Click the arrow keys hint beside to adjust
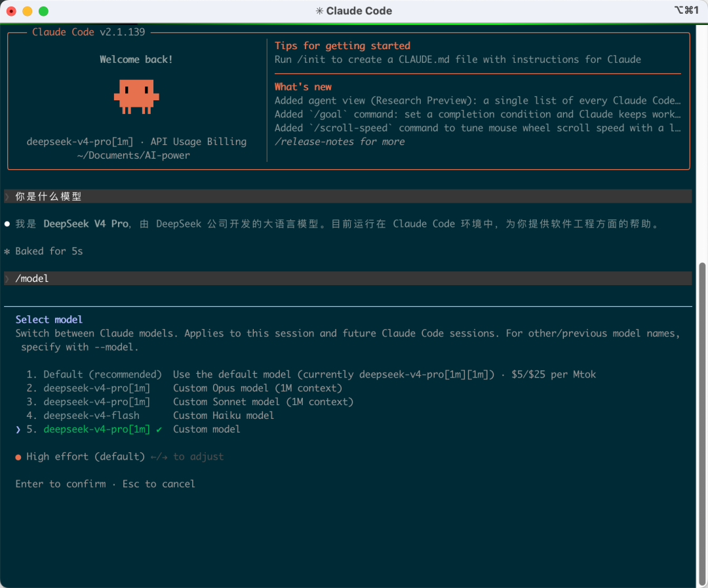Image resolution: width=708 pixels, height=588 pixels. (159, 457)
